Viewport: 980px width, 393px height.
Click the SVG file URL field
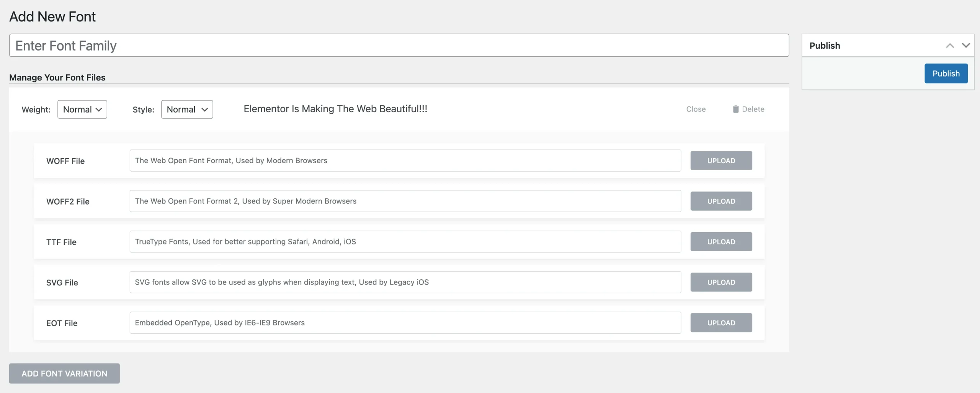(405, 282)
